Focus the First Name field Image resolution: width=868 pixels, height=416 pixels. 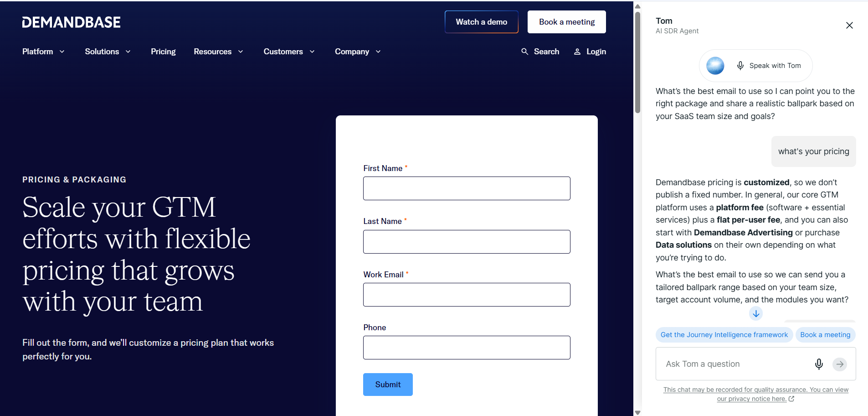467,188
